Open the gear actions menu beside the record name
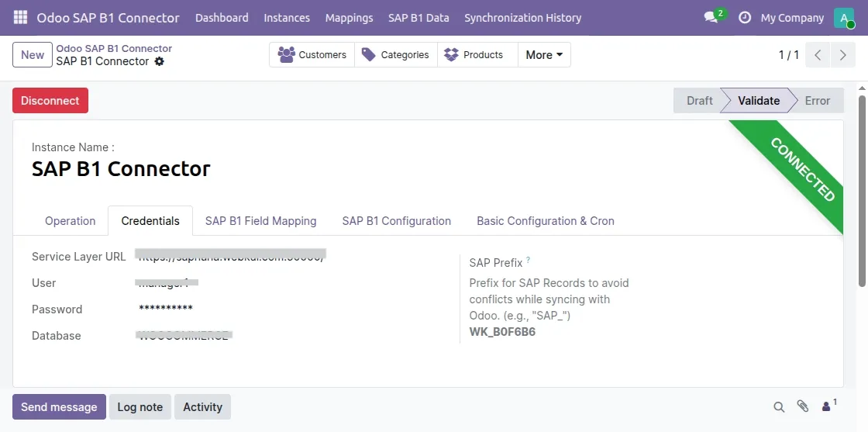 tap(160, 61)
